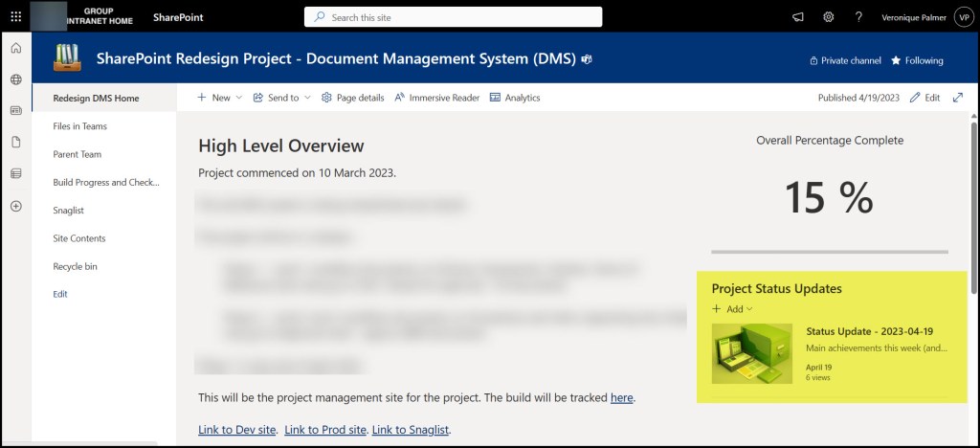Screen dimensions: 980x448
Task: Open the megaphone notifications icon
Action: [798, 17]
